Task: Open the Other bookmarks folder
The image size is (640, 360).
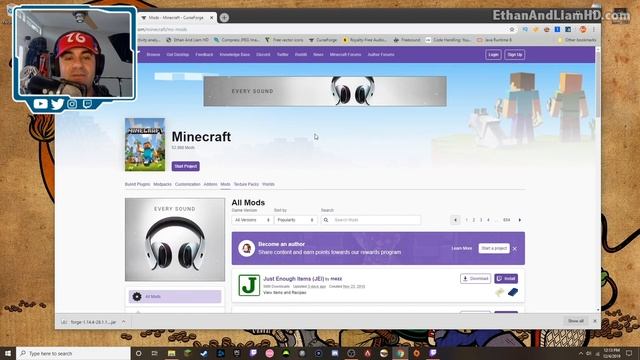Action: coord(577,40)
